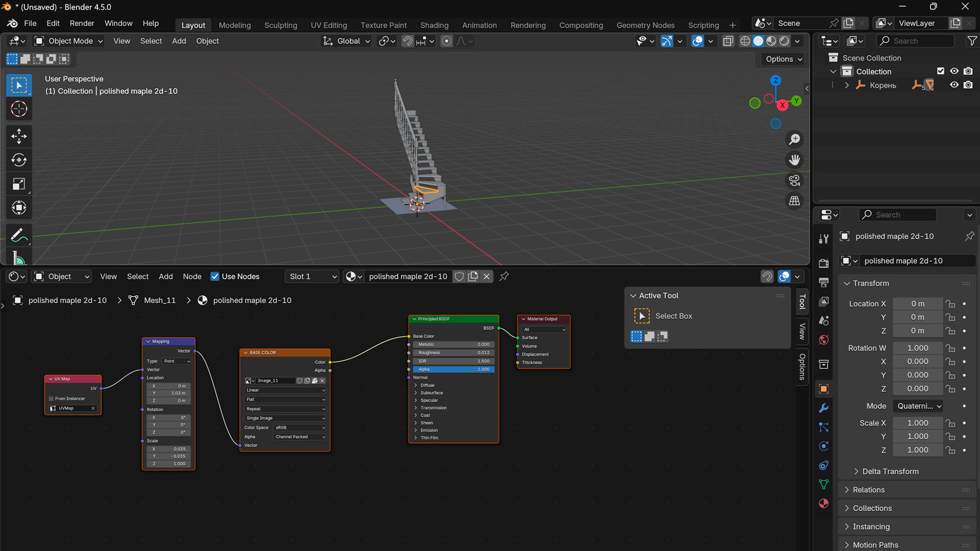The image size is (980, 551).
Task: Open the Object Data mesh tab
Action: point(823,484)
